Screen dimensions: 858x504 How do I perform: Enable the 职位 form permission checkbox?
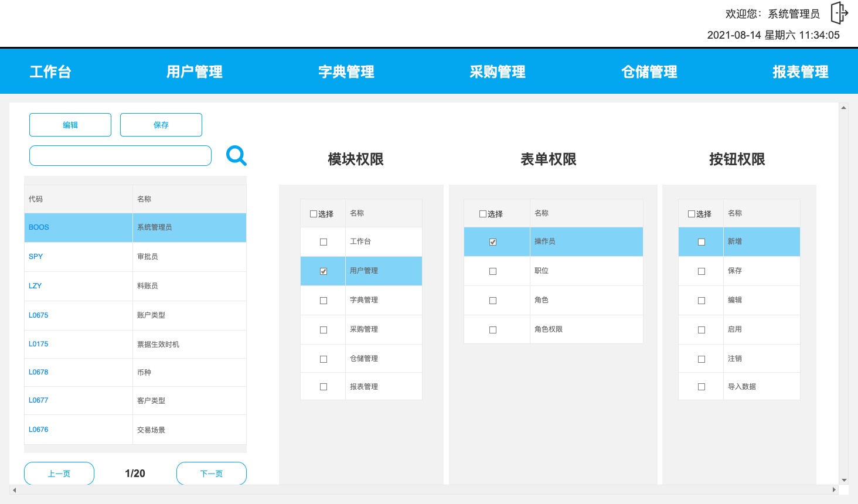coord(492,271)
